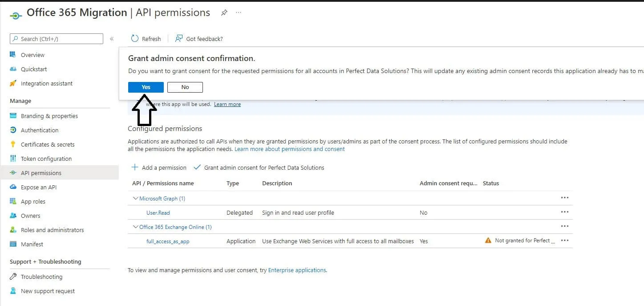Click the Token configuration icon
This screenshot has width=644, height=306.
point(13,159)
